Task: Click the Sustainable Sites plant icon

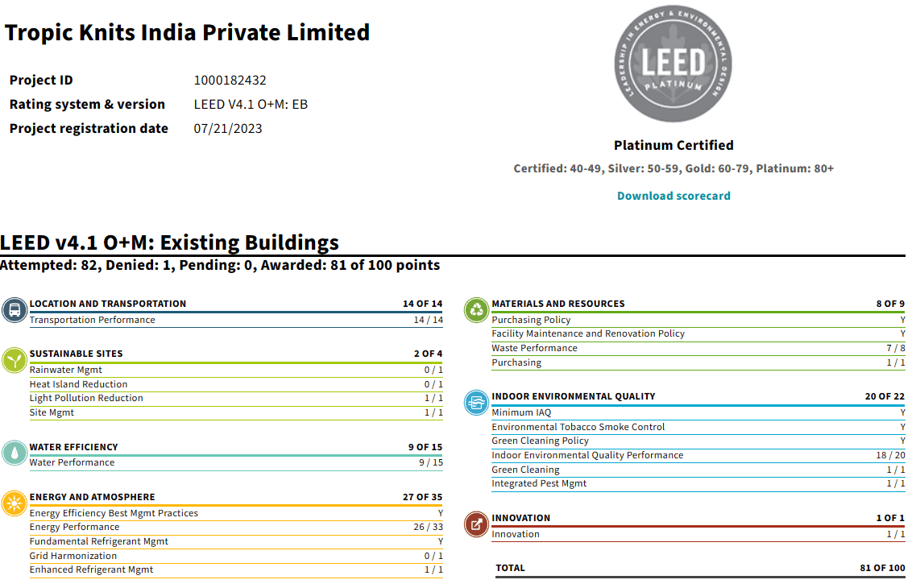Action: [15, 360]
